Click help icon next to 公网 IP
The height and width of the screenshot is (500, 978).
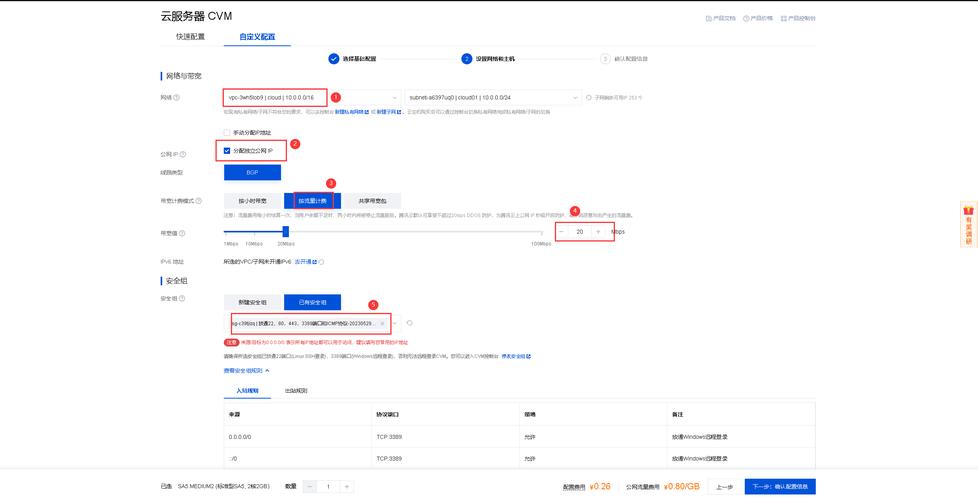pos(183,154)
